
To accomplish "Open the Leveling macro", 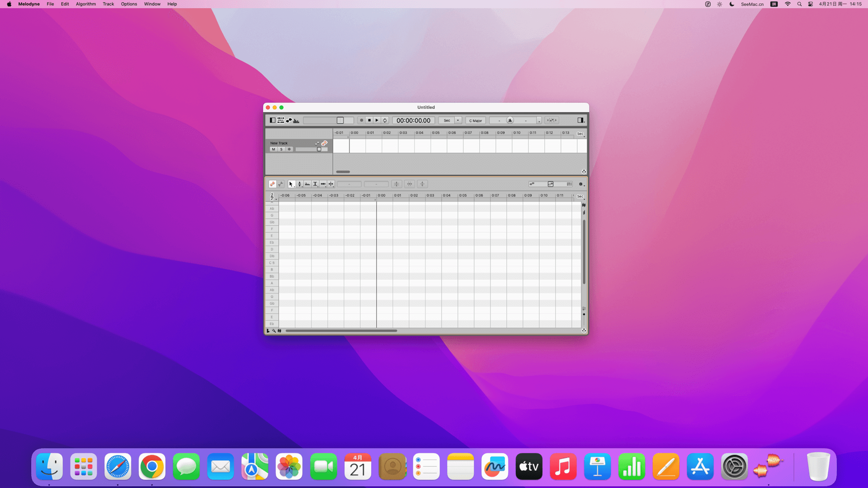I will pos(422,184).
